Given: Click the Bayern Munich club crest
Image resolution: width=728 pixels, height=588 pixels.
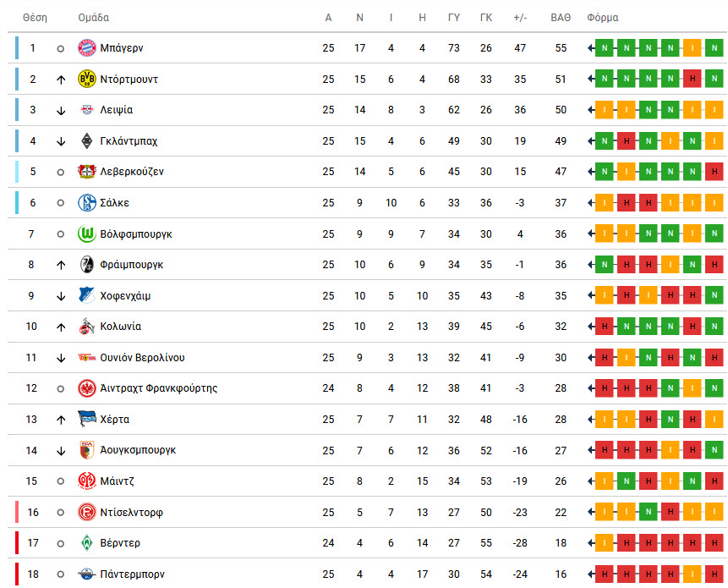Looking at the screenshot, I should click(87, 48).
